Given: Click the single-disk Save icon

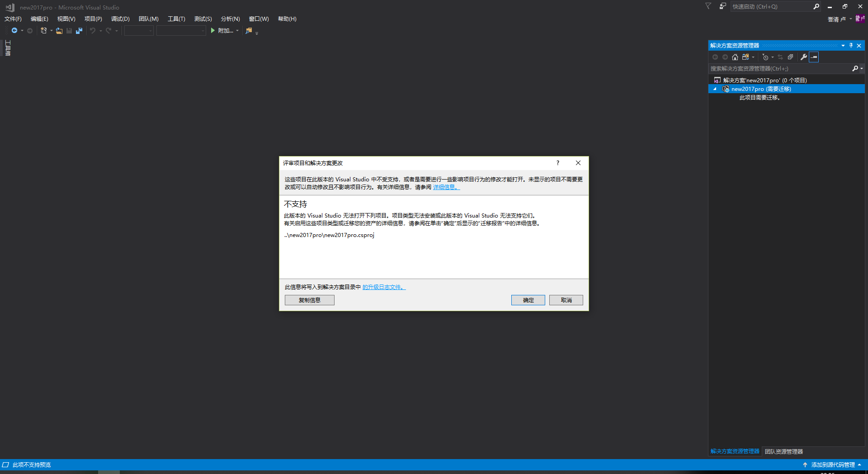Looking at the screenshot, I should (x=69, y=31).
